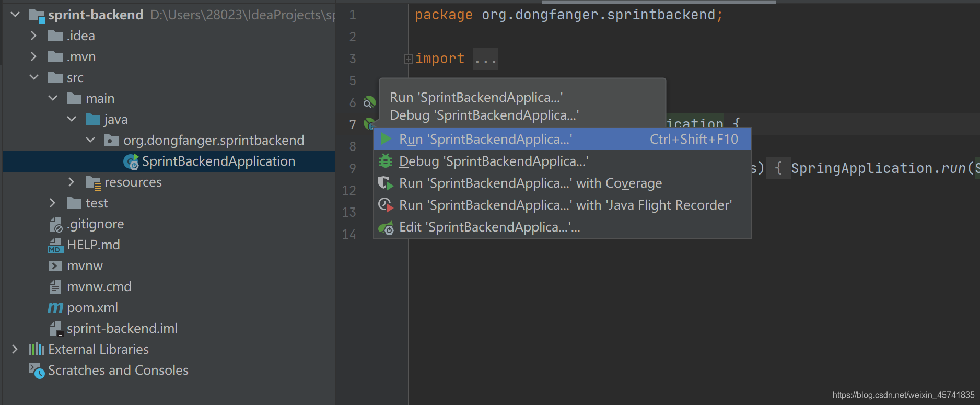The height and width of the screenshot is (405, 980).
Task: Click the .mvn folder icon
Action: (x=55, y=56)
